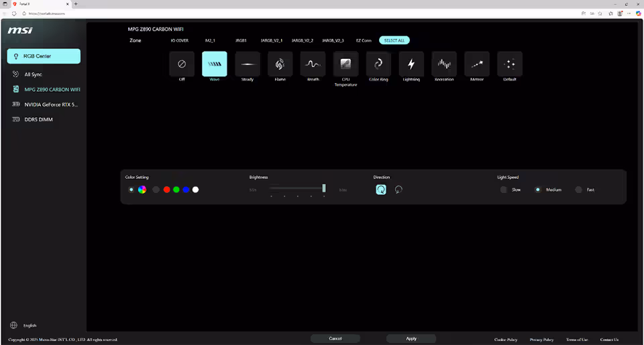Click the Apply button
This screenshot has width=644, height=345.
point(411,338)
